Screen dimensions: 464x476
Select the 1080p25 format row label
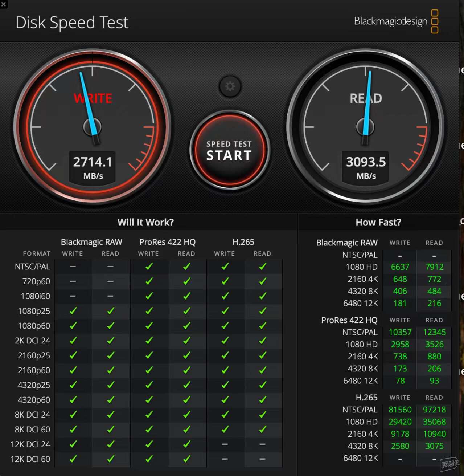(34, 311)
